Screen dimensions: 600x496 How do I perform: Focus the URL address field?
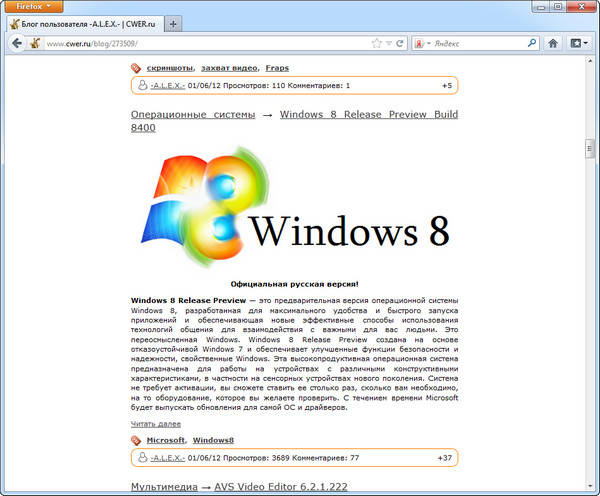pos(207,44)
